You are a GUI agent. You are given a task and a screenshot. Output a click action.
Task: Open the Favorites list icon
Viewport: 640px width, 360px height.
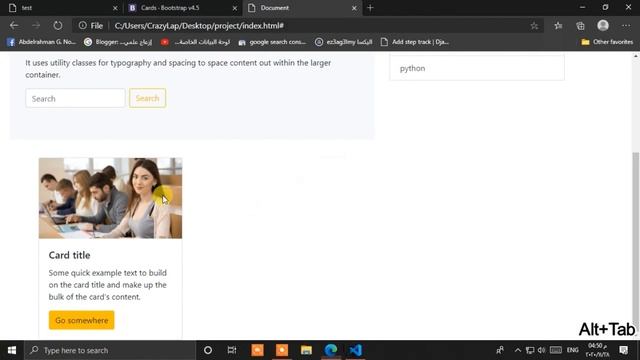pyautogui.click(x=558, y=26)
